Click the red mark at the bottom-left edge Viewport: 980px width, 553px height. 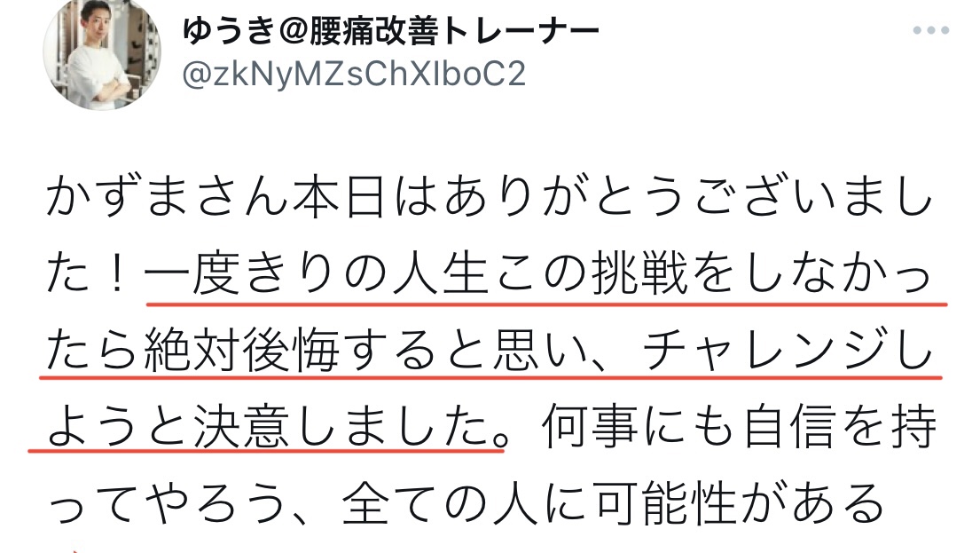point(74,549)
